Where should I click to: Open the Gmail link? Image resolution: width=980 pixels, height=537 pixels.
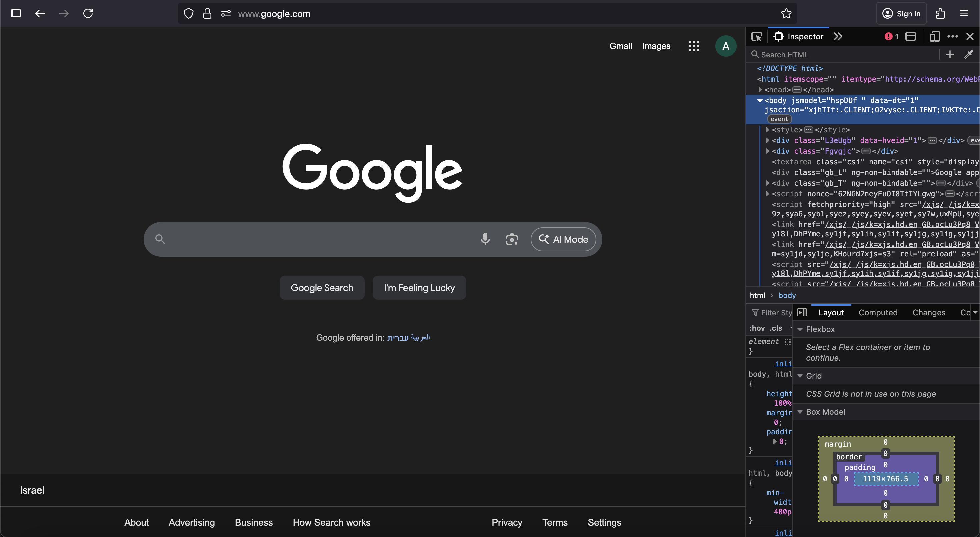tap(620, 46)
